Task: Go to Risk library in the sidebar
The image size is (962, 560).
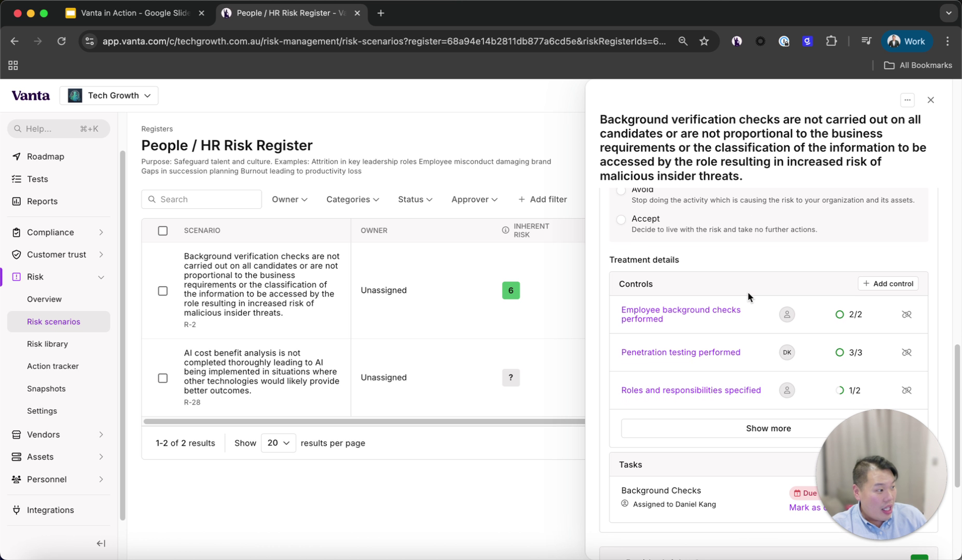Action: point(47,344)
